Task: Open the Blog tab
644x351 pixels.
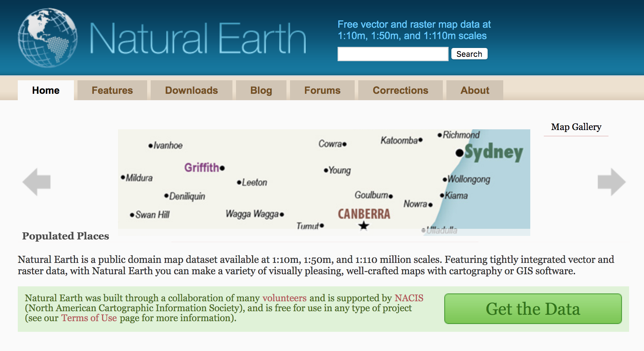Action: (x=261, y=90)
